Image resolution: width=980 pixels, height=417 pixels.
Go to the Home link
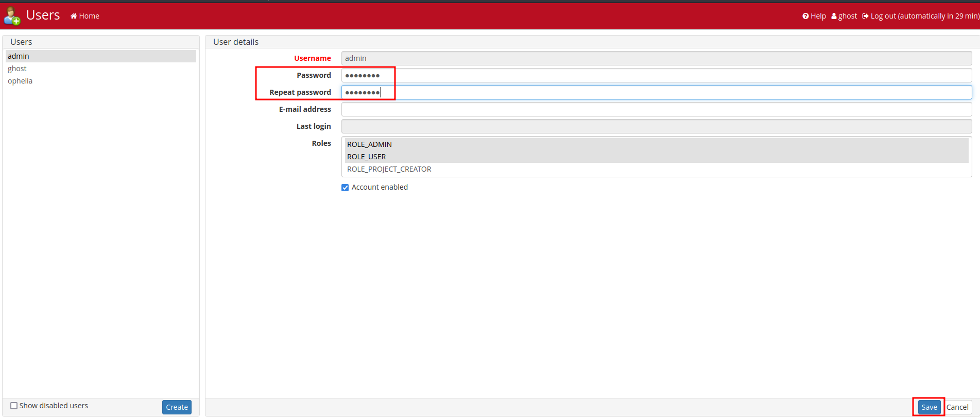(x=85, y=16)
